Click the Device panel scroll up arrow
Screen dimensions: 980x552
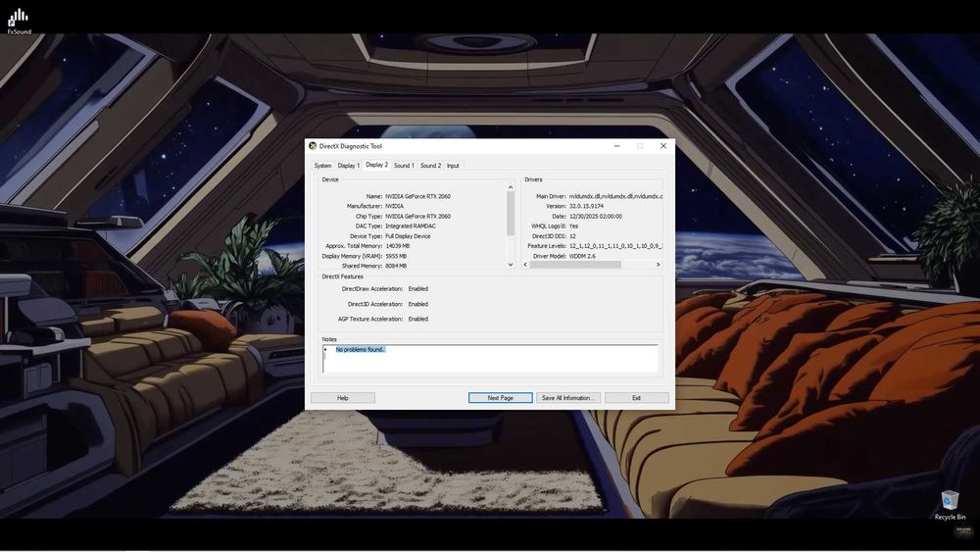point(511,187)
